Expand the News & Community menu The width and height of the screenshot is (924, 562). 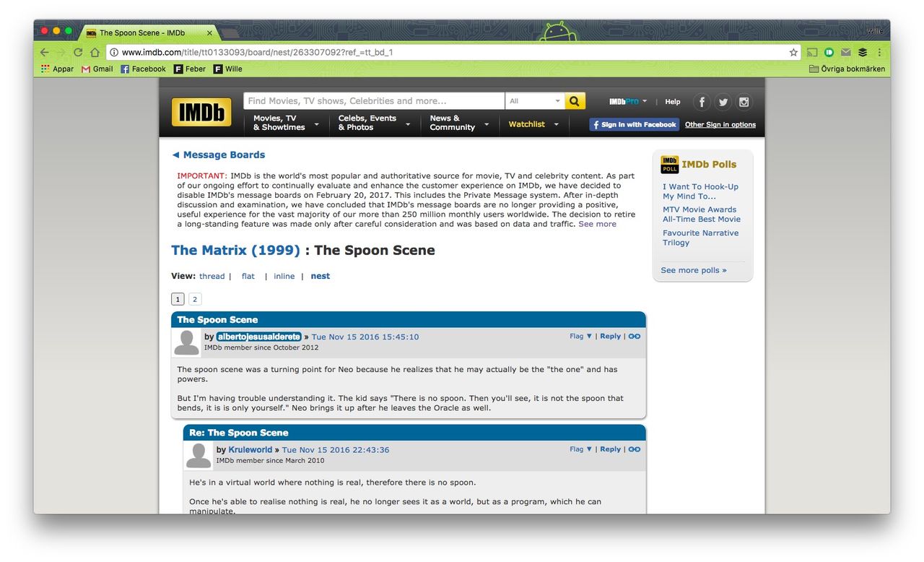(459, 123)
